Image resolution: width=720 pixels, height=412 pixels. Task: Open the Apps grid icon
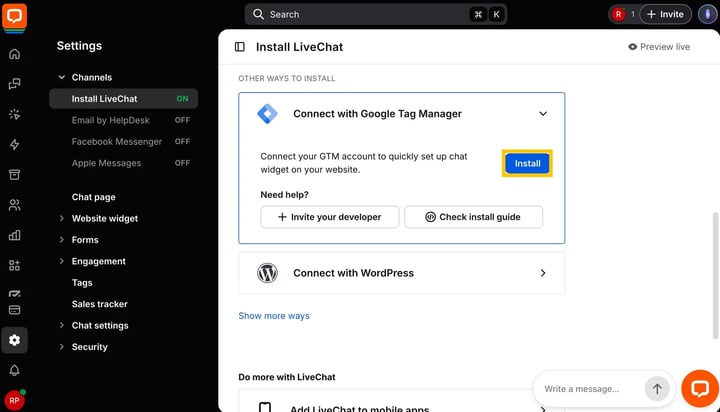tap(14, 265)
